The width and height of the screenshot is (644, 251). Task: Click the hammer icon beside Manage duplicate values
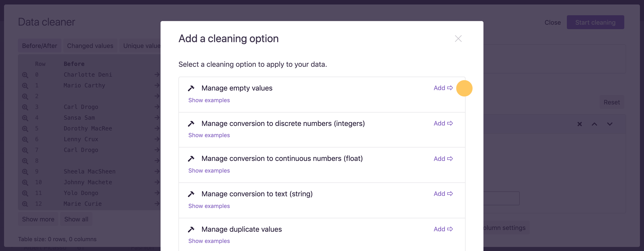191,229
